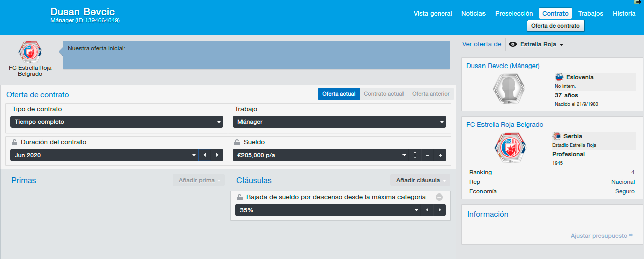Remove the Bajada de sueldo clause
Screen dimensions: 644x259
pos(439,197)
